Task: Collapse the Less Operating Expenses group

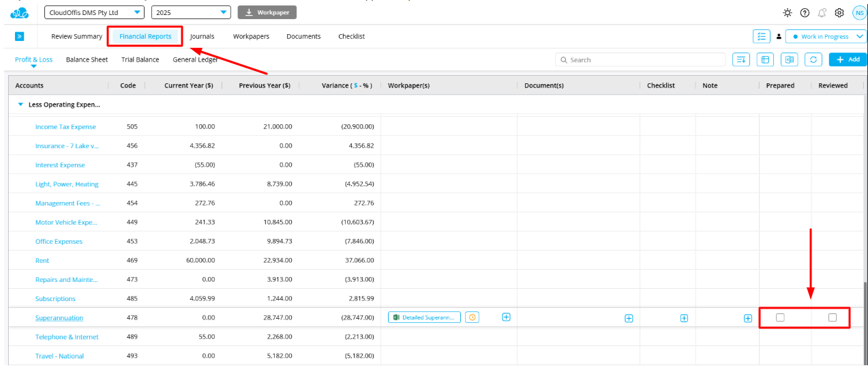Action: click(20, 105)
